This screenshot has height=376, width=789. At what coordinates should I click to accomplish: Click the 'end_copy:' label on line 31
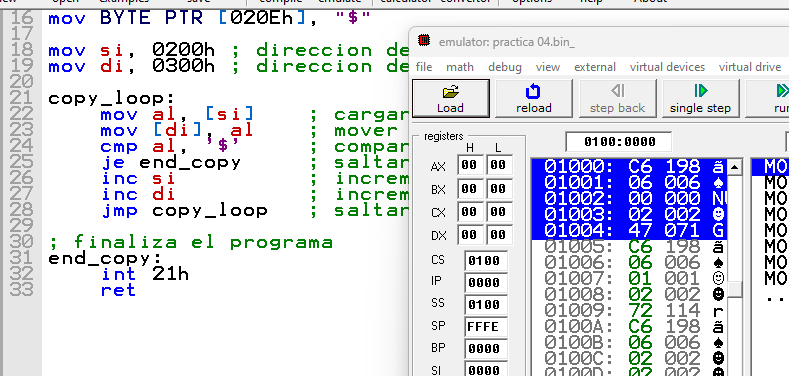pos(106,260)
